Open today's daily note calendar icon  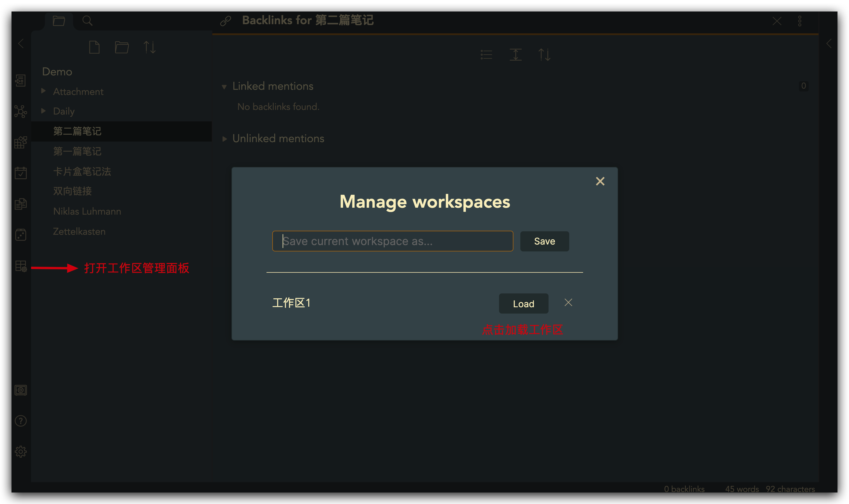20,173
